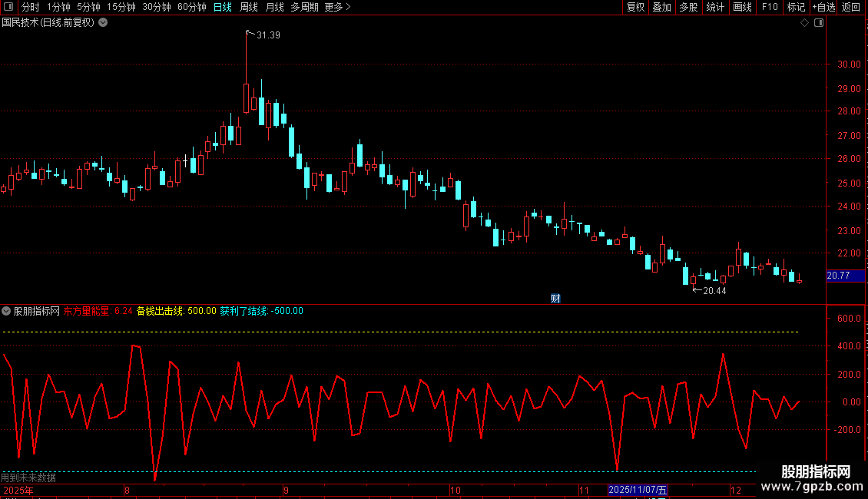This screenshot has width=868, height=499.
Task: Click 备钱出击线 500.00 label
Action: pos(177,311)
